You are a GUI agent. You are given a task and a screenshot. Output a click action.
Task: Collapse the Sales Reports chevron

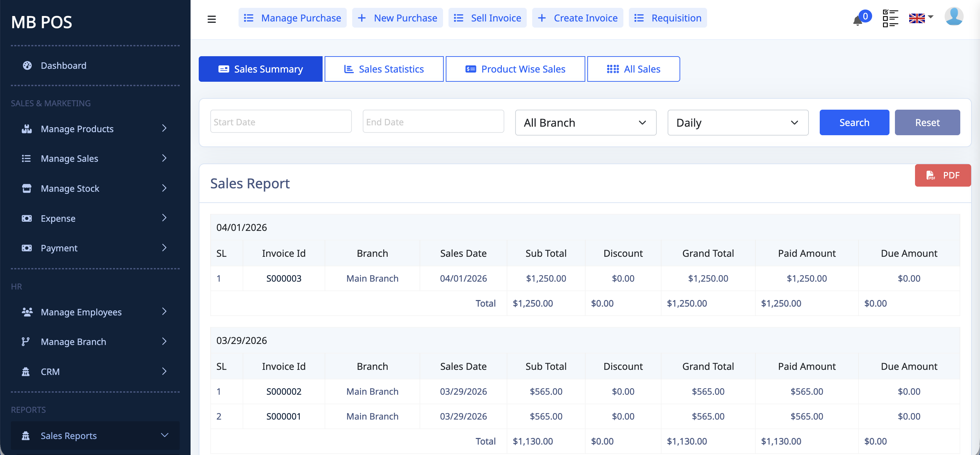[164, 435]
